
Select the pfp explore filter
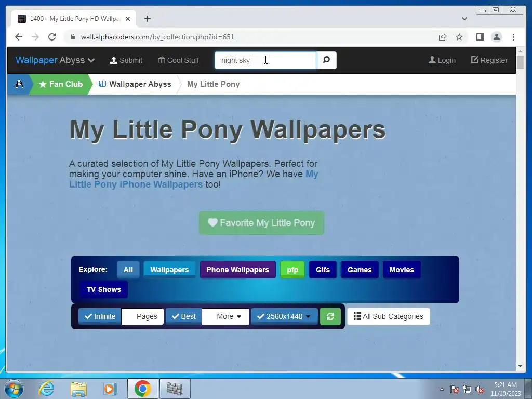pos(292,270)
